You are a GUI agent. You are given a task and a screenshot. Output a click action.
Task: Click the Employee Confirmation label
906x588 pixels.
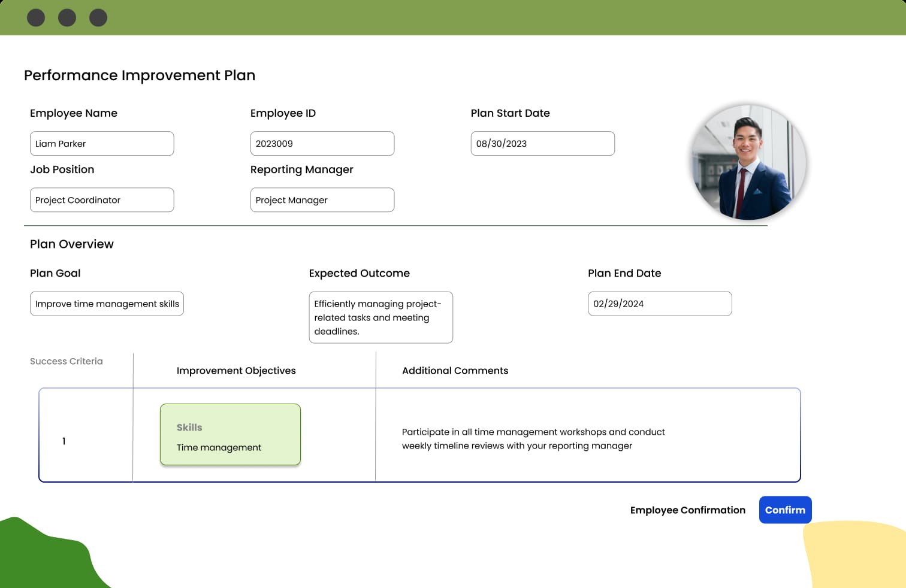click(687, 510)
